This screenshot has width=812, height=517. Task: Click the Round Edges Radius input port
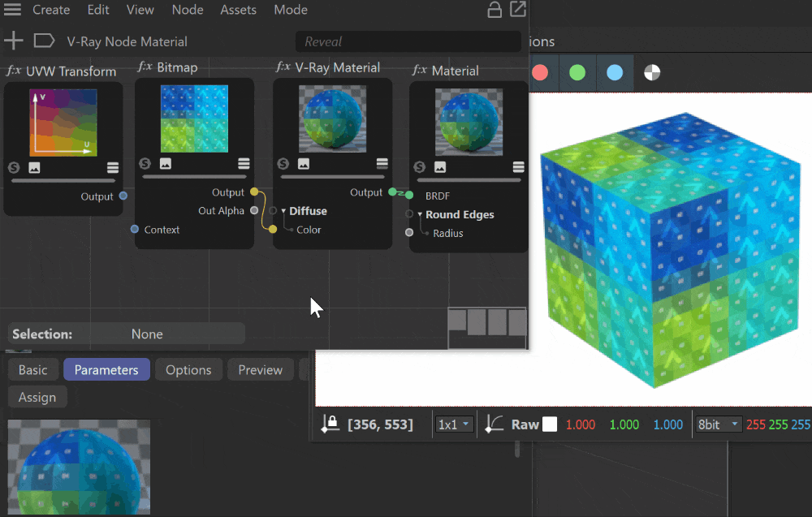tap(409, 233)
